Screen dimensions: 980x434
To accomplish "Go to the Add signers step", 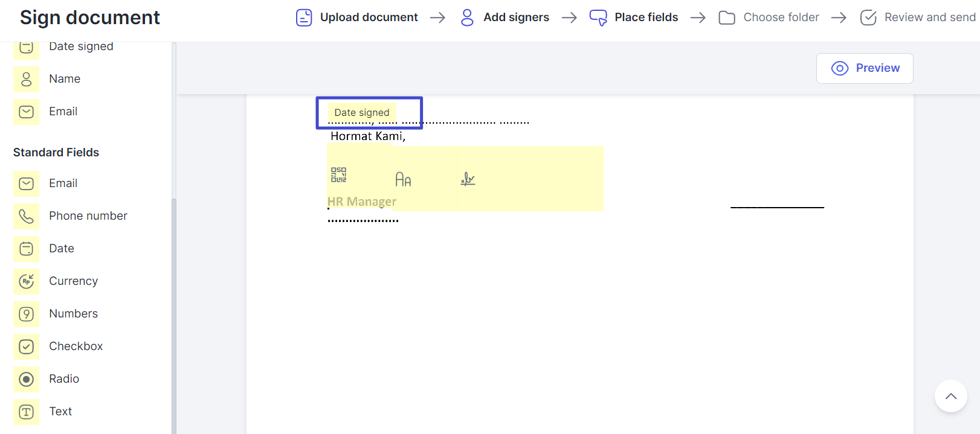I will [x=505, y=18].
